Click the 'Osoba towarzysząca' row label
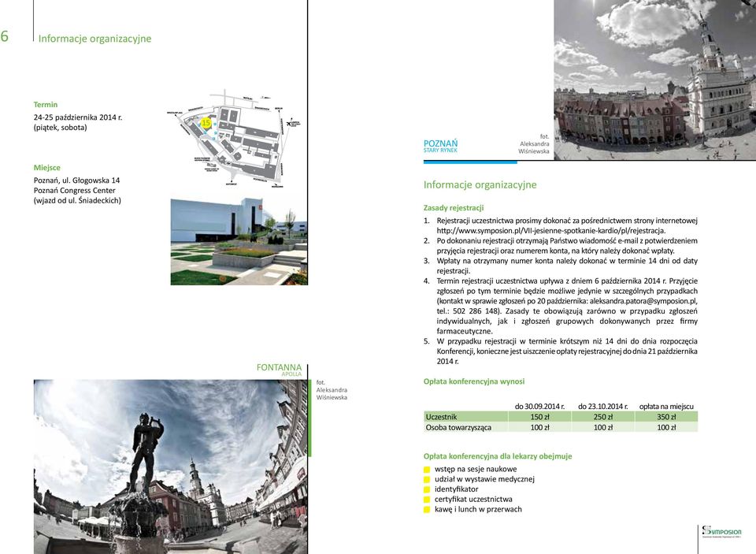The height and width of the screenshot is (554, 756). [x=458, y=428]
